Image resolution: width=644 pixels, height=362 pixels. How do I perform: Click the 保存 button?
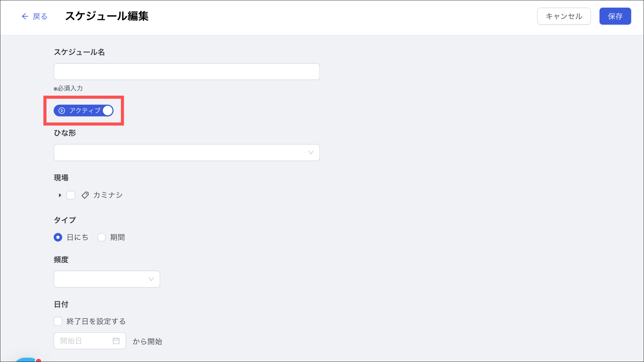click(615, 16)
